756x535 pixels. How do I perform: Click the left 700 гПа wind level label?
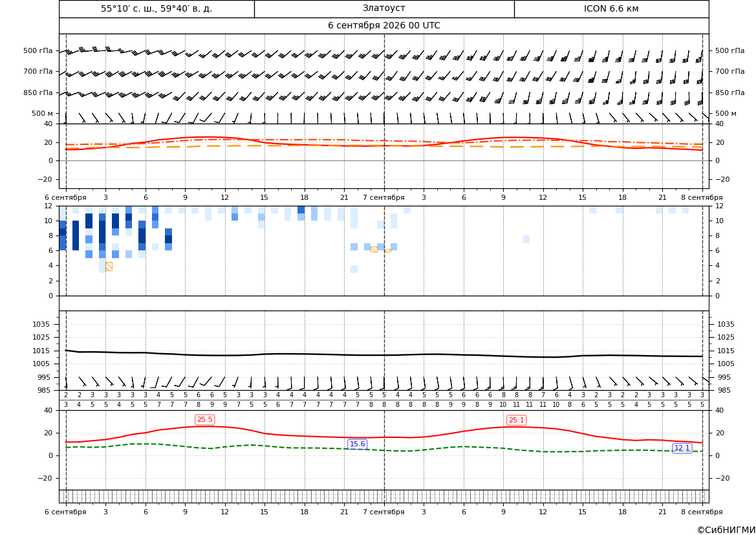(38, 71)
